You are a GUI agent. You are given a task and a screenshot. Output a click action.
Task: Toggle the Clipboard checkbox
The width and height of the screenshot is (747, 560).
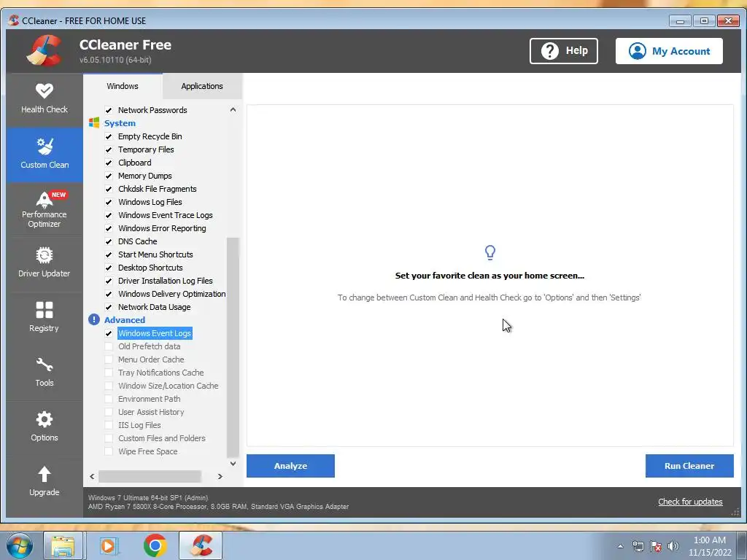(109, 163)
